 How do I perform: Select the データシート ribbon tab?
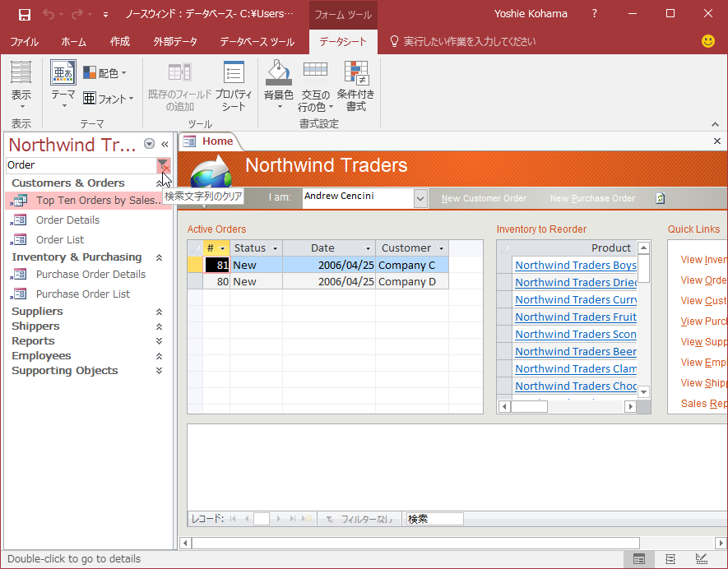[x=343, y=42]
